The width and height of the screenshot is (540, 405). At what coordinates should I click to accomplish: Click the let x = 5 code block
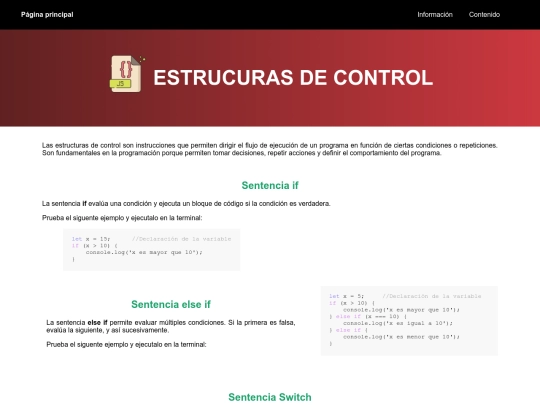click(409, 321)
